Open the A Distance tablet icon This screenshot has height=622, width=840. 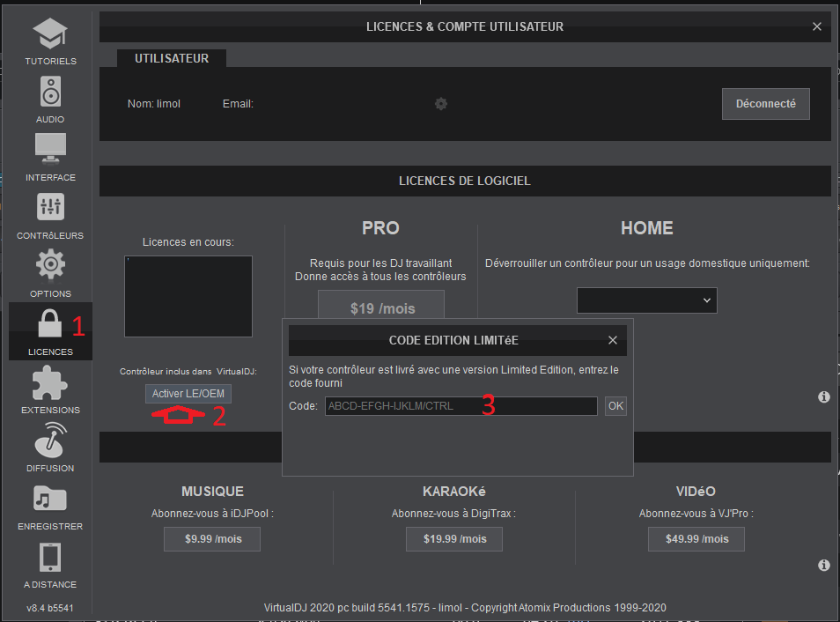coord(50,558)
